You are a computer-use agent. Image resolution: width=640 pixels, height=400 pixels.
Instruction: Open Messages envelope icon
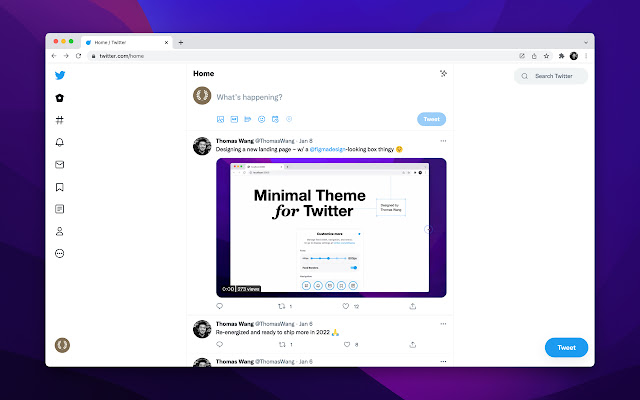(60, 164)
